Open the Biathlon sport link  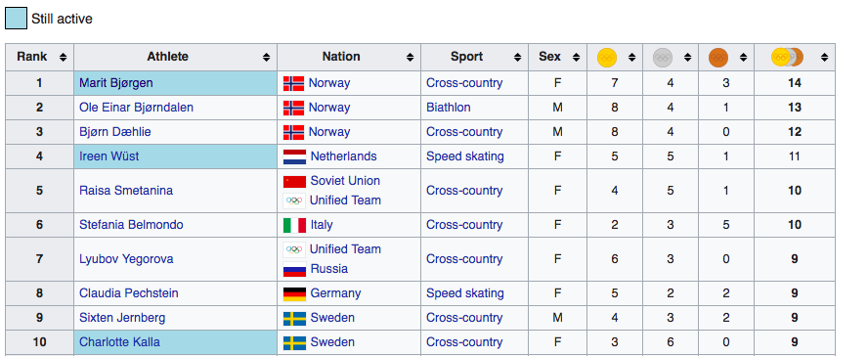coord(449,108)
